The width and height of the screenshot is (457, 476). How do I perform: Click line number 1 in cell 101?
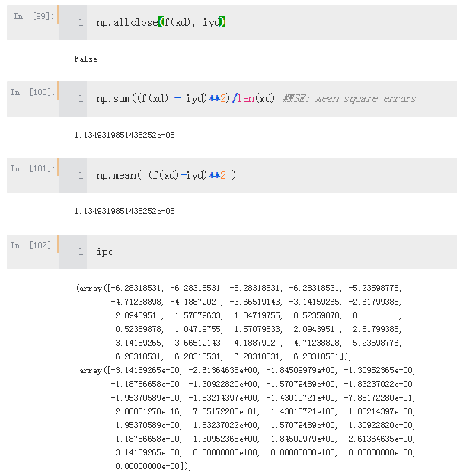tap(81, 175)
